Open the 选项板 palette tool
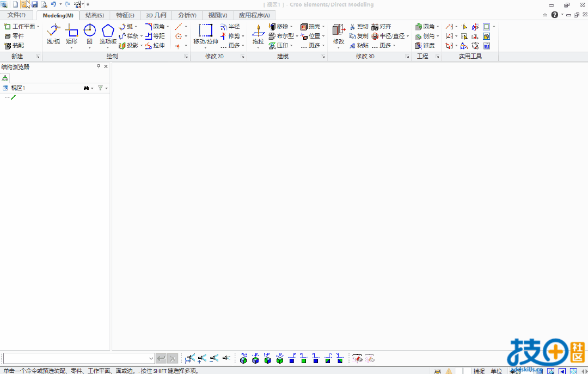Image resolution: width=588 pixels, height=374 pixels. (x=108, y=34)
